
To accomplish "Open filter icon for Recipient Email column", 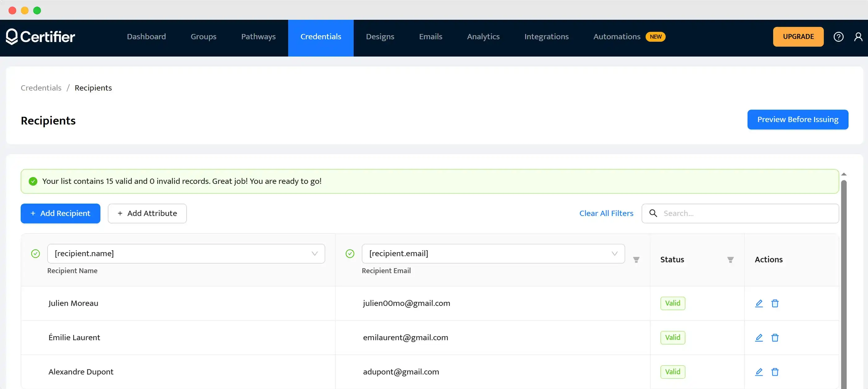I will [636, 260].
